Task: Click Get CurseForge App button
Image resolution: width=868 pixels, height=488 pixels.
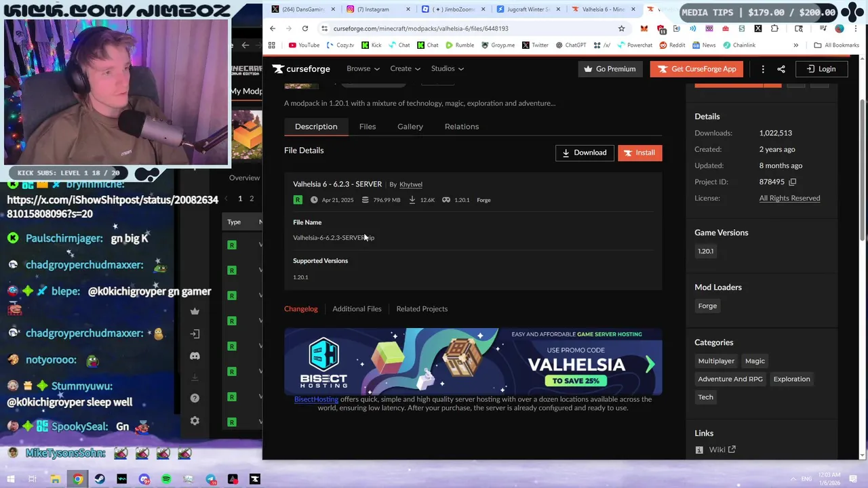Action: 696,68
